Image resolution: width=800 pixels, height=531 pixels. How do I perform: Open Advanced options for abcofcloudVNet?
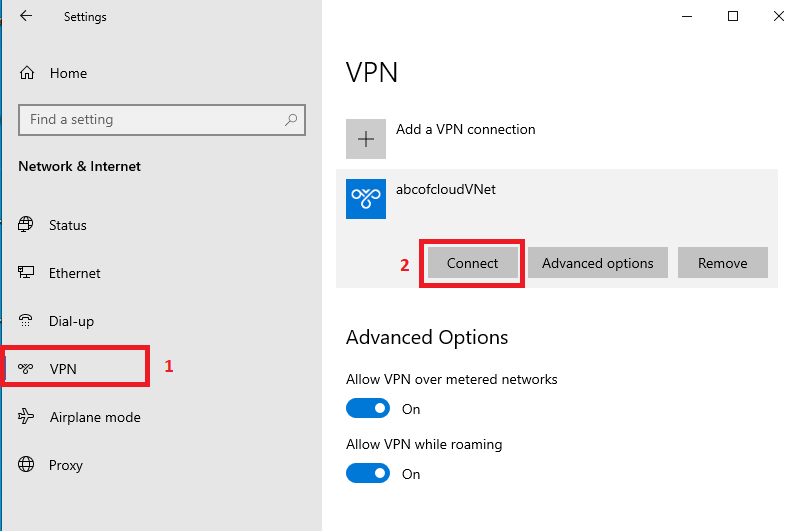point(597,263)
